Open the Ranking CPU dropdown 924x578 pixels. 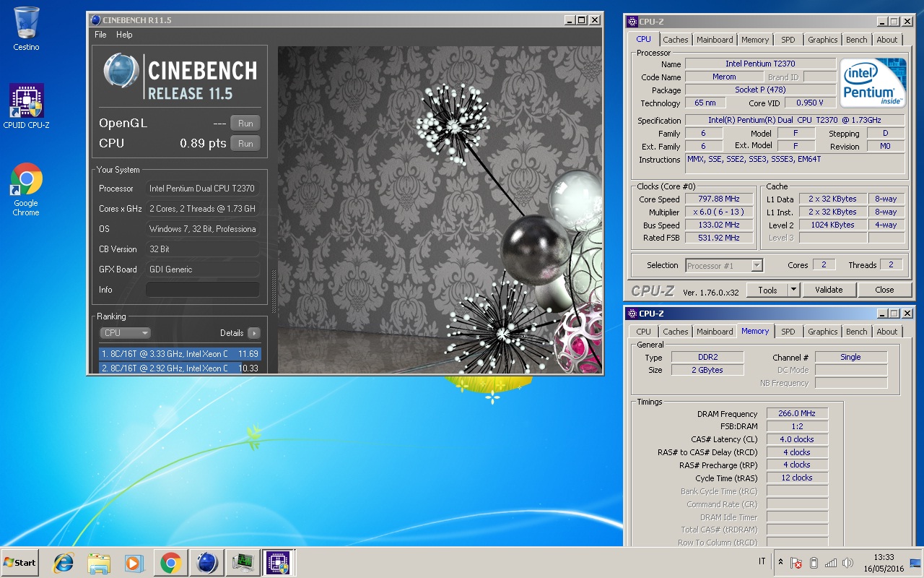(x=125, y=333)
